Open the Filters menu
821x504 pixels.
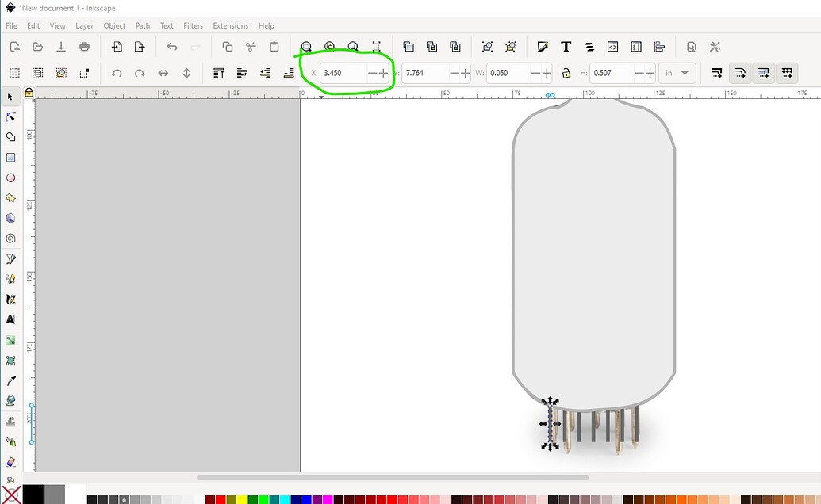tap(193, 25)
